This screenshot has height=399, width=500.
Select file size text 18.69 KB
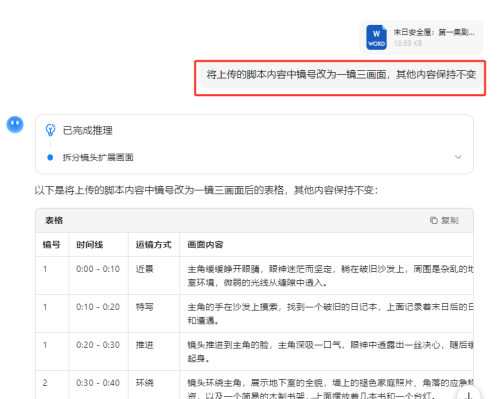(408, 43)
